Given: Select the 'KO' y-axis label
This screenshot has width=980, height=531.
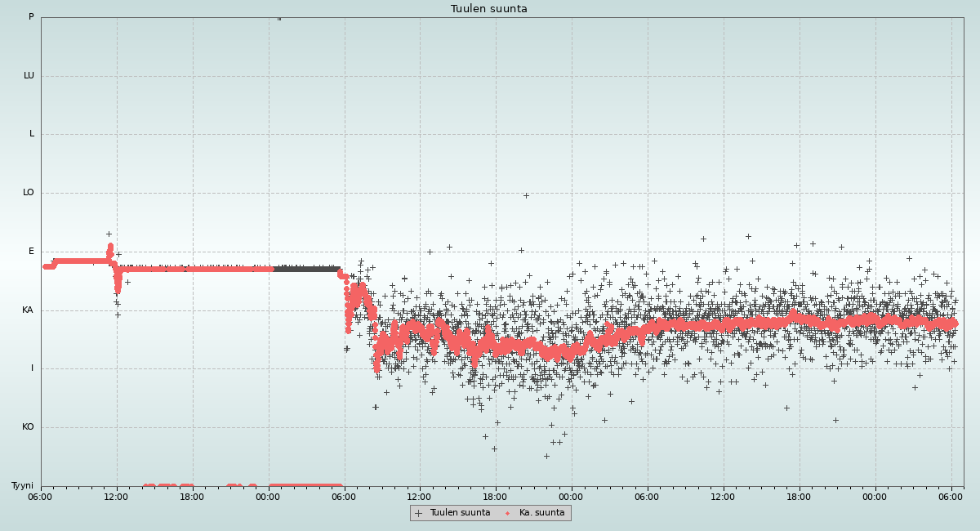Looking at the screenshot, I should [28, 427].
